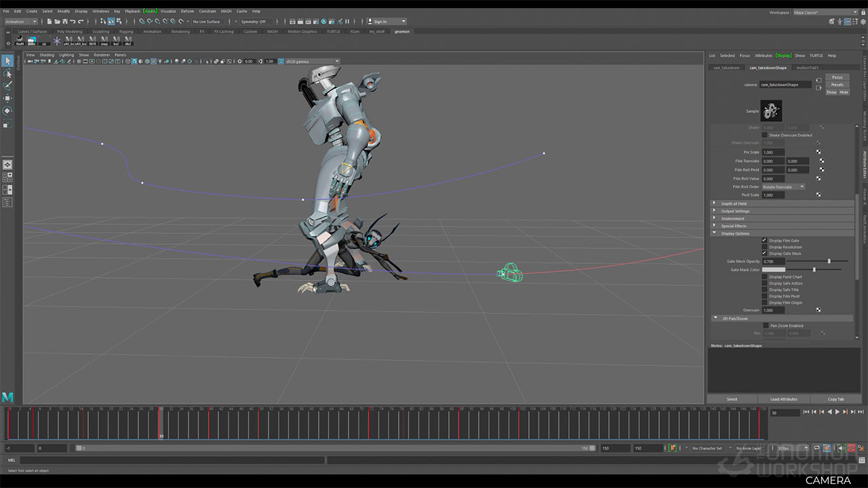Open the Film Roll Order dropdown
This screenshot has width=868, height=488.
point(783,186)
